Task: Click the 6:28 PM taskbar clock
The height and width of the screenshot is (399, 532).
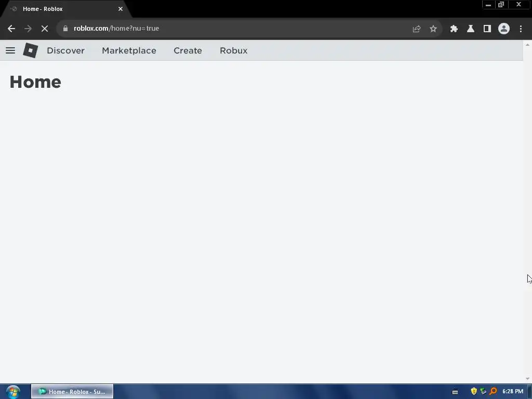Action: [513, 392]
